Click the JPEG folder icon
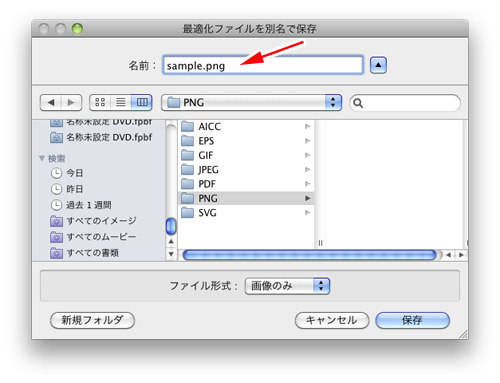The height and width of the screenshot is (383, 500). 187,169
